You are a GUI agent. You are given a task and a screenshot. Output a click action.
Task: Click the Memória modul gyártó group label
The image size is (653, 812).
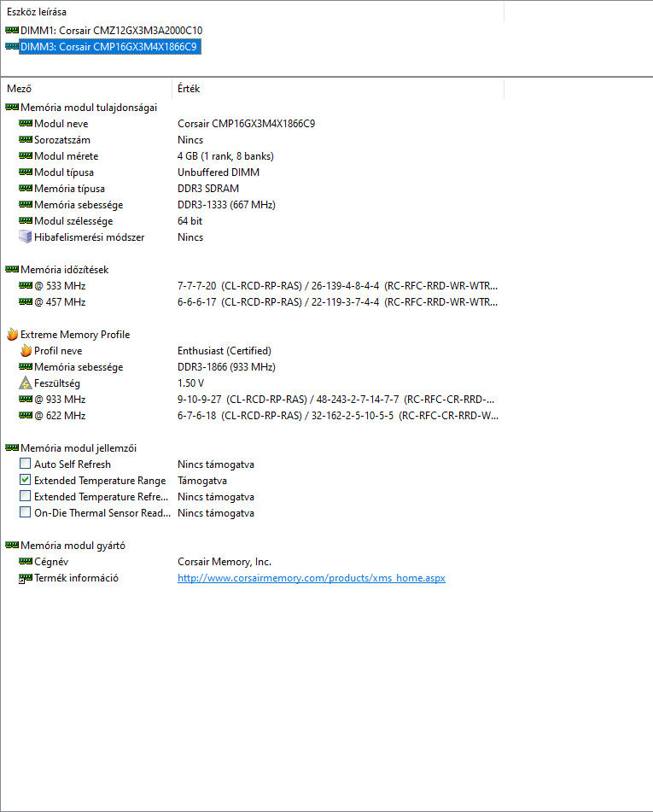point(73,546)
